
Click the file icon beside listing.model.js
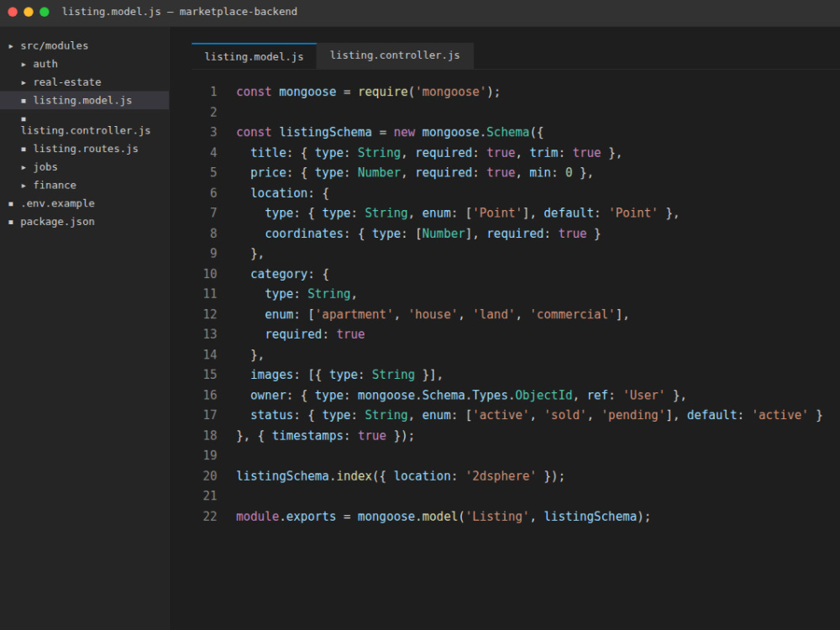(24, 101)
